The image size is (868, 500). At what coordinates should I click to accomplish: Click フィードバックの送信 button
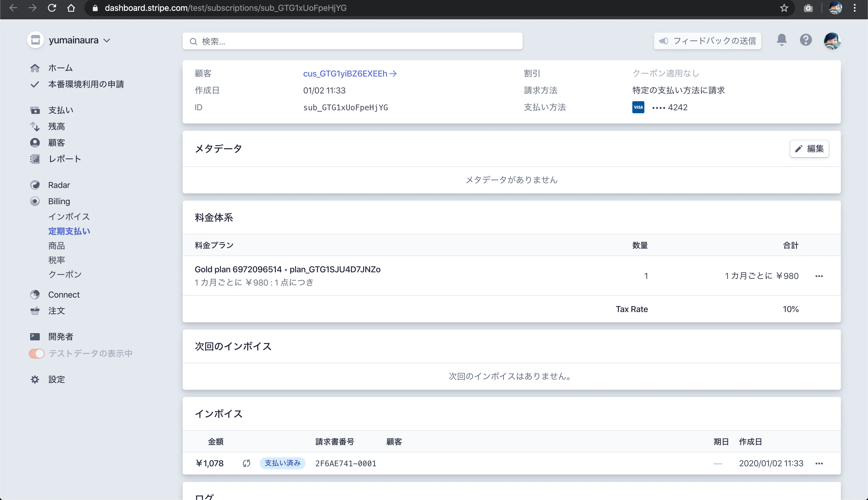707,41
